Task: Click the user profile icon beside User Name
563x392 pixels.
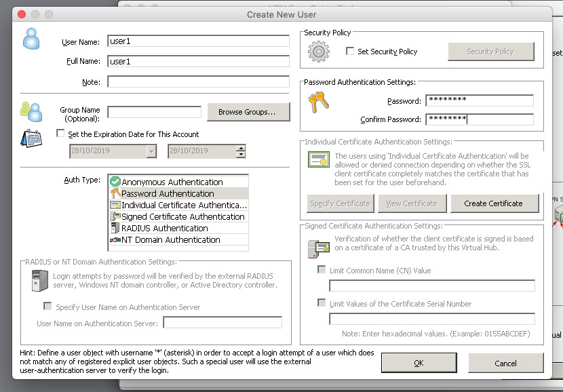Action: 31,40
